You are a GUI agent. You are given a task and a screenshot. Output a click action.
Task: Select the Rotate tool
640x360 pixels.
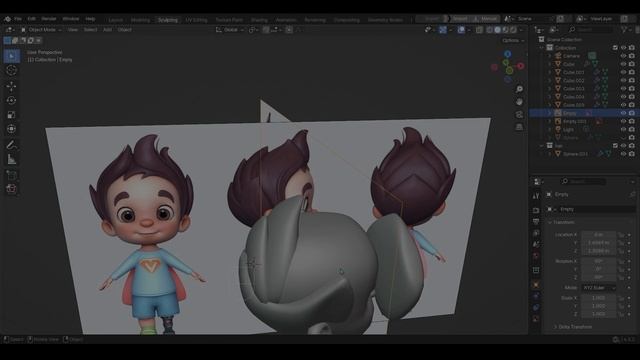[11, 100]
